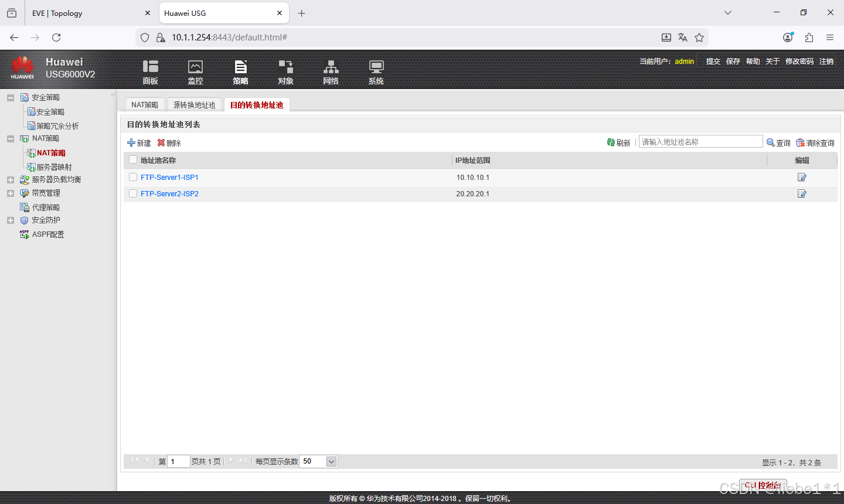The height and width of the screenshot is (504, 844).
Task: Go to last page of list
Action: 243,461
